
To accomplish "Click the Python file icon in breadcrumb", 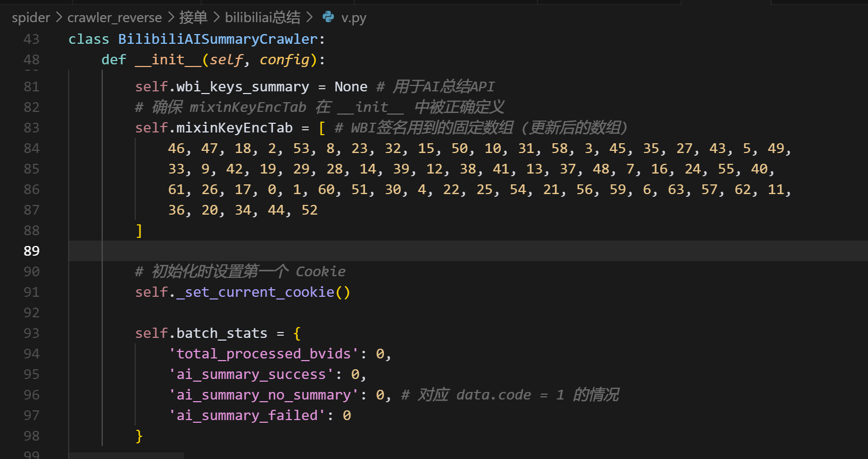I will click(x=328, y=17).
